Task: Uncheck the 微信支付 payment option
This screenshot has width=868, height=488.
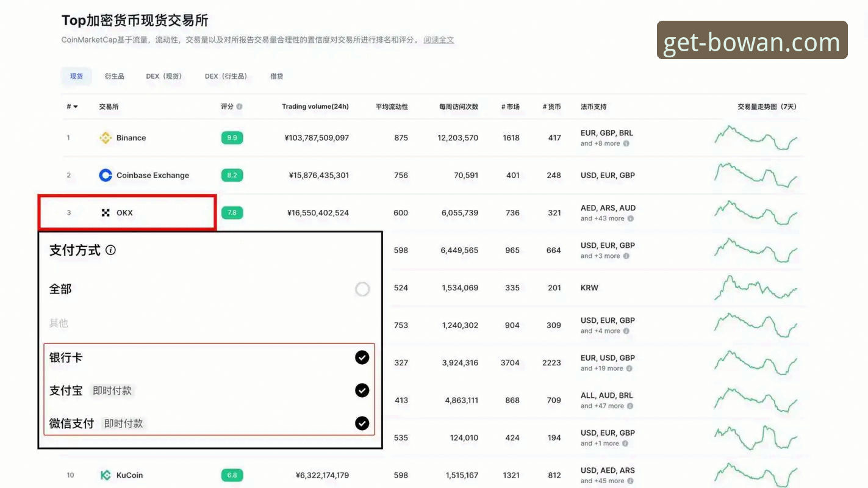Action: click(362, 423)
